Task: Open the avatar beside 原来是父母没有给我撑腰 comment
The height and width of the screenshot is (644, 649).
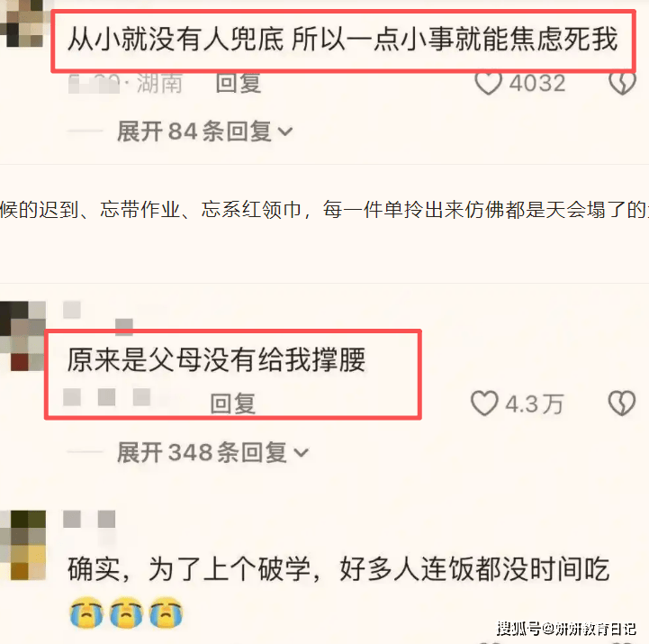Action: click(22, 336)
